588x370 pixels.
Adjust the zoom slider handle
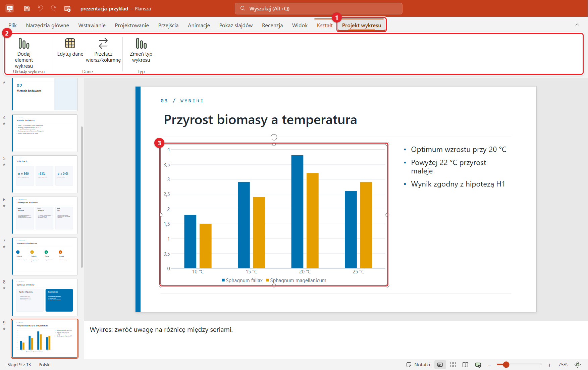click(x=506, y=365)
